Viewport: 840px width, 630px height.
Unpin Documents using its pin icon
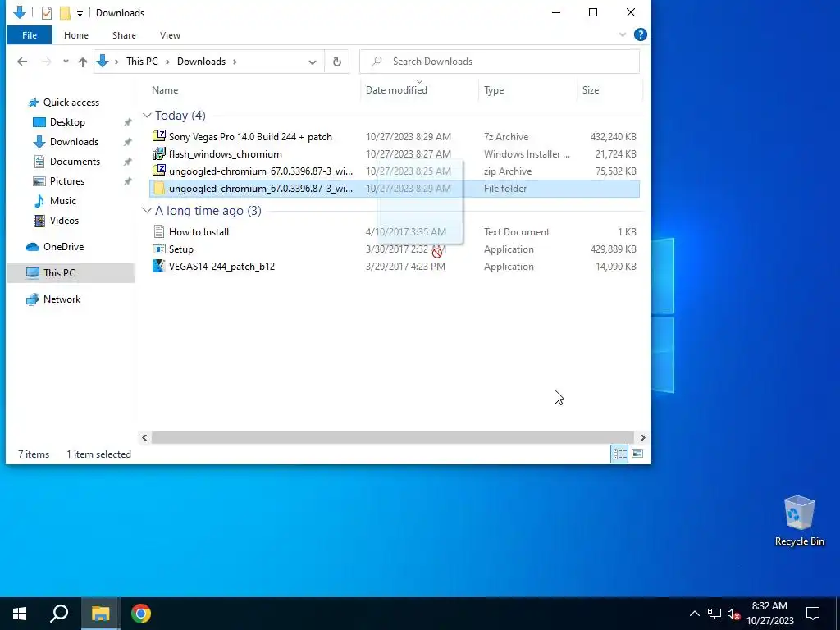[127, 162]
